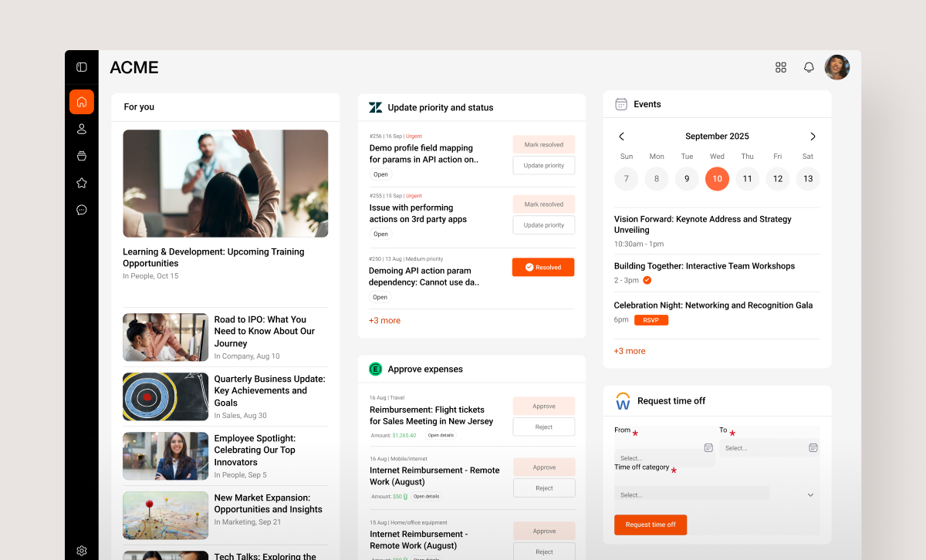This screenshot has height=560, width=926.
Task: Update priority for ticket #256
Action: [544, 165]
